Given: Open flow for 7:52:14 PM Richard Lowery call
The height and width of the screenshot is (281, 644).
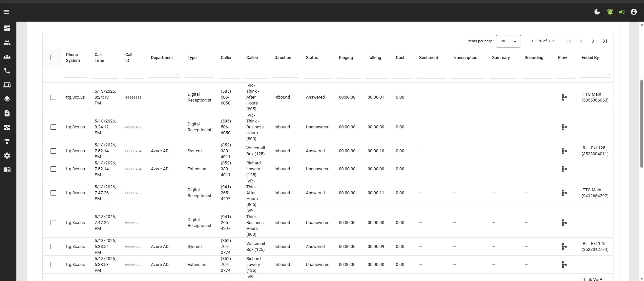Looking at the screenshot, I should tap(564, 169).
